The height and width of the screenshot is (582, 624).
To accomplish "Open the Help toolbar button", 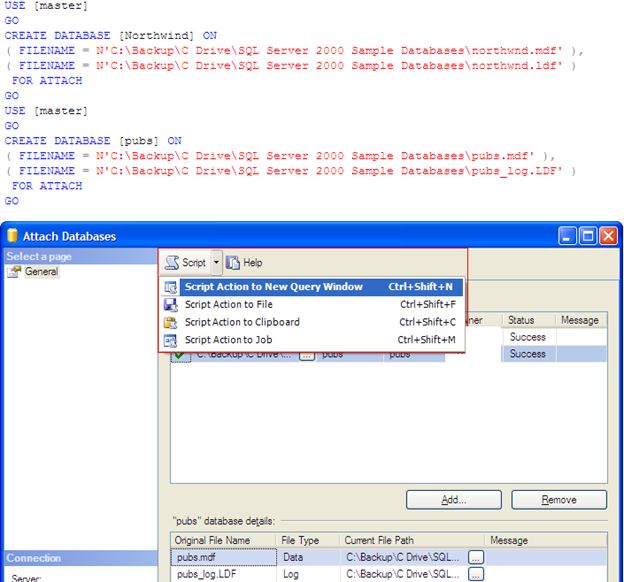I will [244, 263].
